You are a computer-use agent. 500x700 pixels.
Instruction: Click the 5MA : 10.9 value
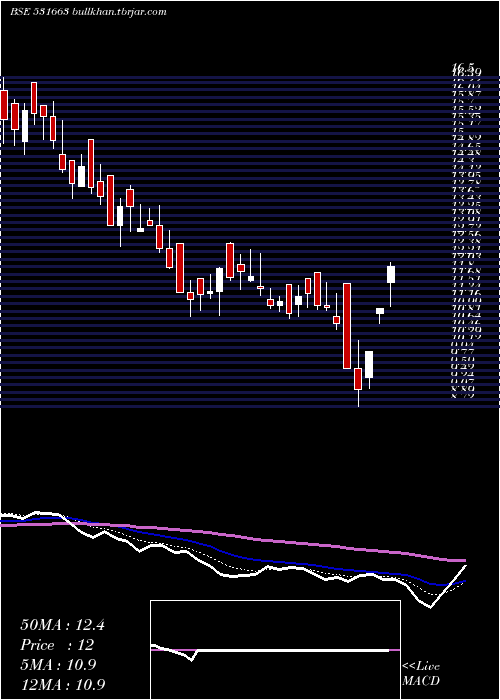(58, 665)
